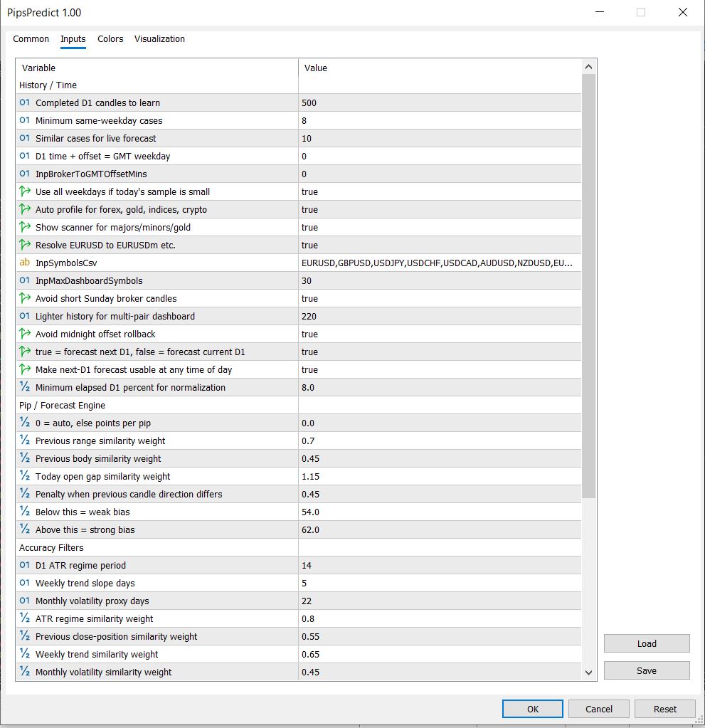Load an input preset file
This screenshot has height=728, width=705.
pyautogui.click(x=647, y=643)
